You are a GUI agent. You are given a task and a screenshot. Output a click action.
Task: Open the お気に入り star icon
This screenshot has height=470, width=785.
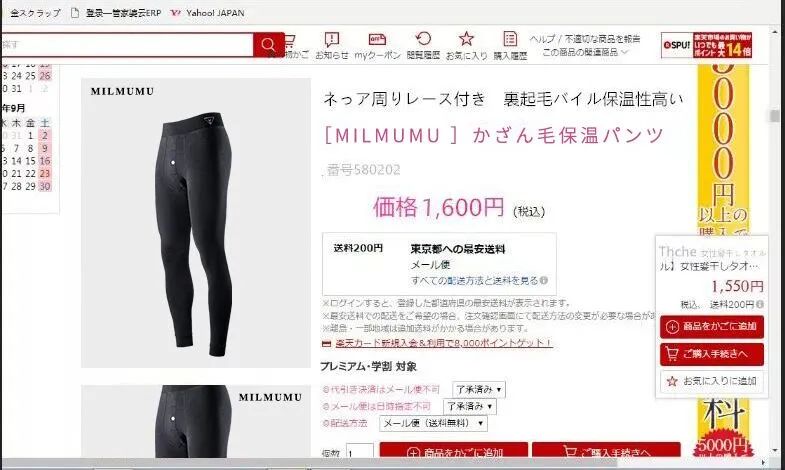[x=466, y=46]
